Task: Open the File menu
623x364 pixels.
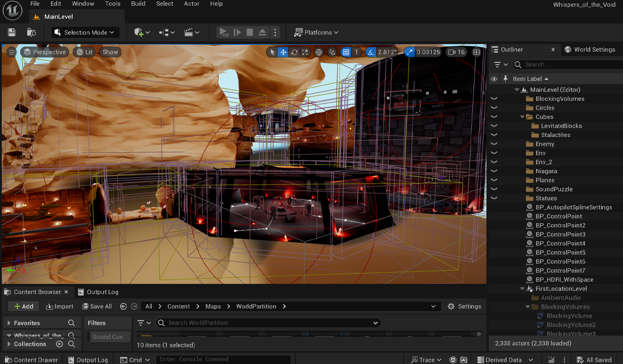Action: click(35, 3)
